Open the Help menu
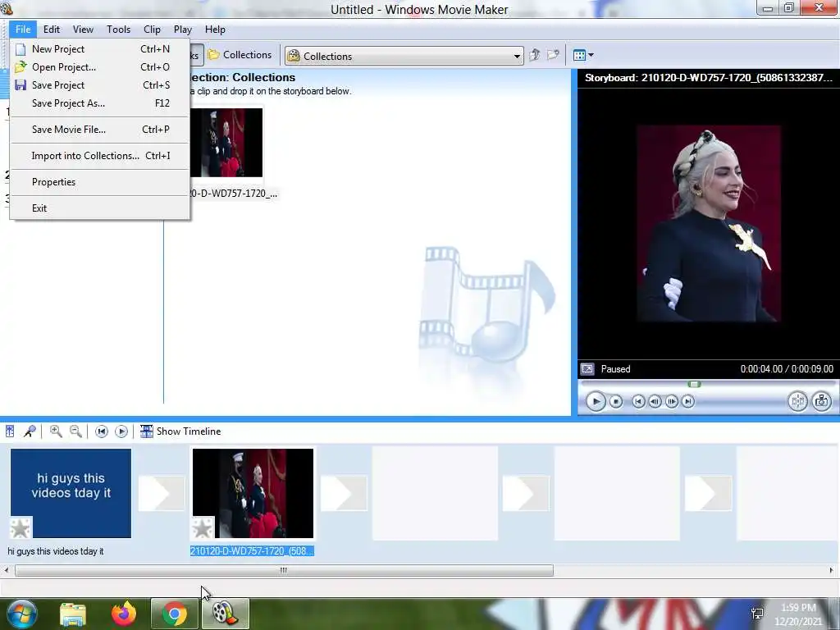The width and height of the screenshot is (840, 630). click(x=215, y=30)
